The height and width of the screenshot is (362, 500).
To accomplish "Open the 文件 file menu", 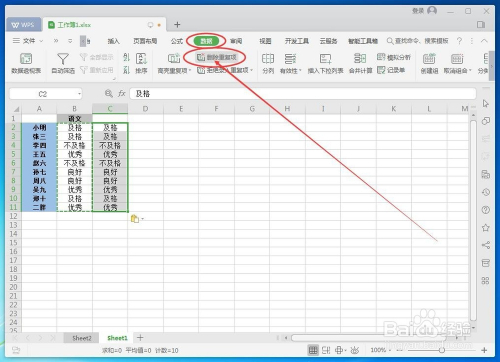I will (x=28, y=41).
